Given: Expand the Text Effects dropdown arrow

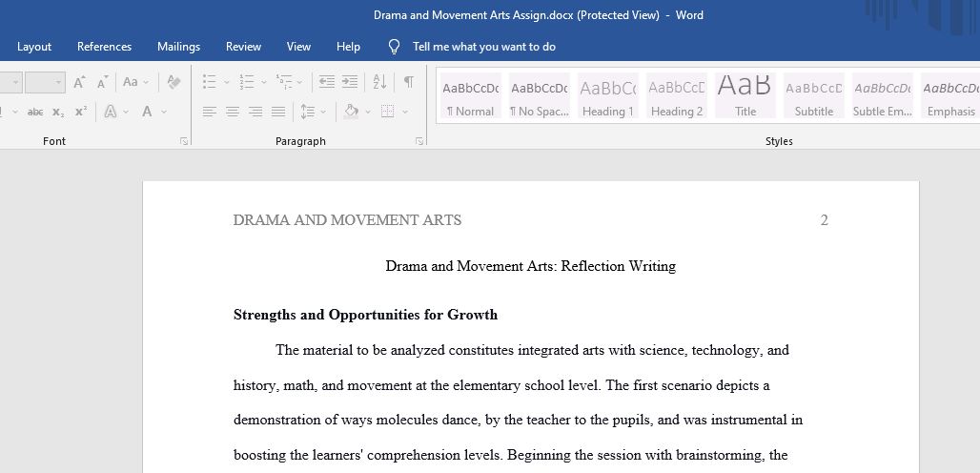Looking at the screenshot, I should click(x=126, y=112).
